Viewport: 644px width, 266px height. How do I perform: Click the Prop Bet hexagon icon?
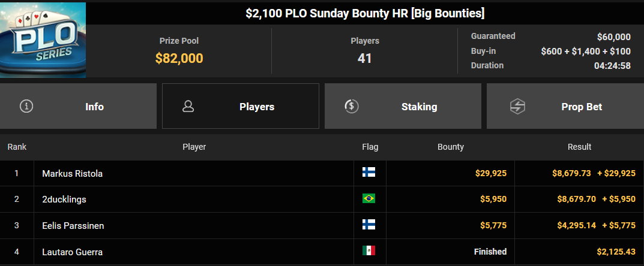coord(517,107)
